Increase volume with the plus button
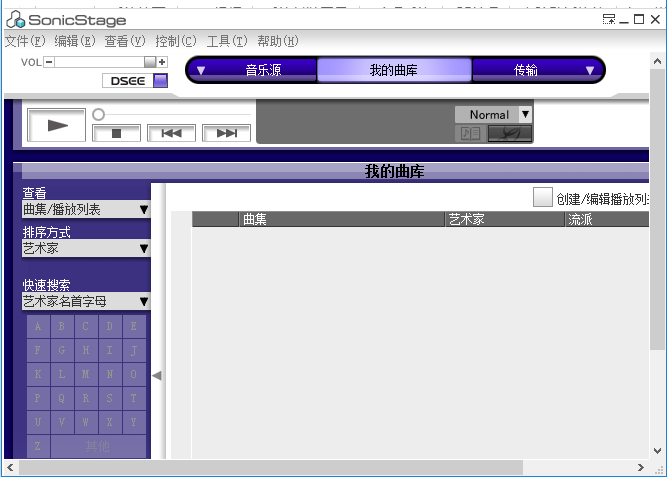The width and height of the screenshot is (667, 477). tap(162, 62)
